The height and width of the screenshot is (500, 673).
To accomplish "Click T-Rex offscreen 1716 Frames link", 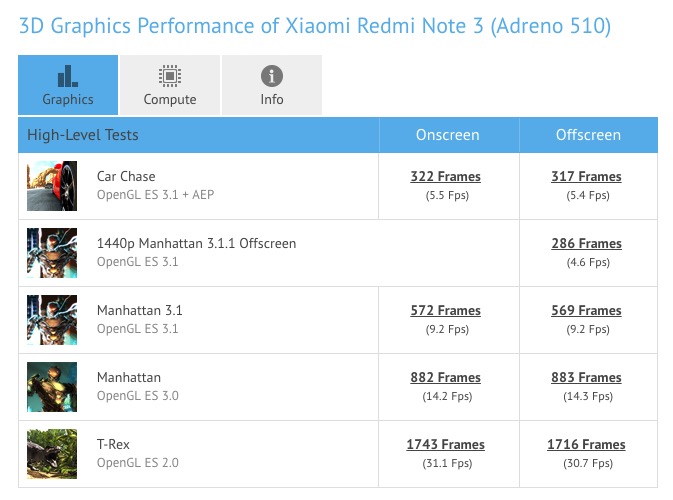I will pos(586,445).
